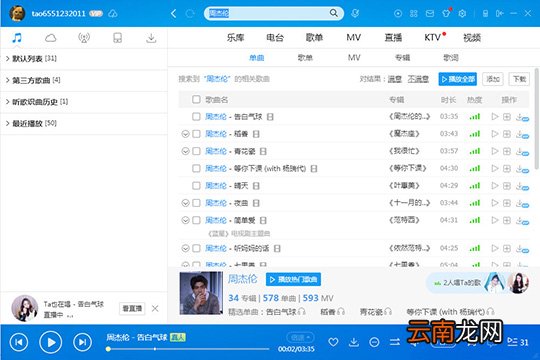Switch to the 电台 tab

[275, 37]
